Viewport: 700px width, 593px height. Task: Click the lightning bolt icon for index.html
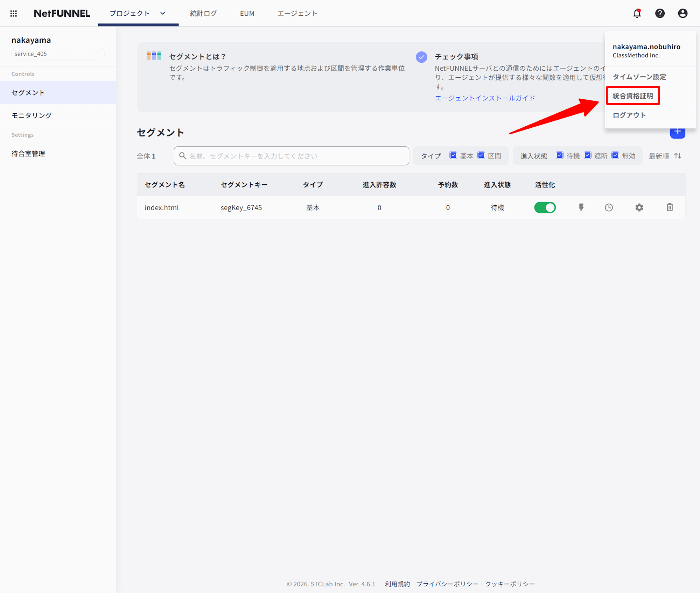581,207
